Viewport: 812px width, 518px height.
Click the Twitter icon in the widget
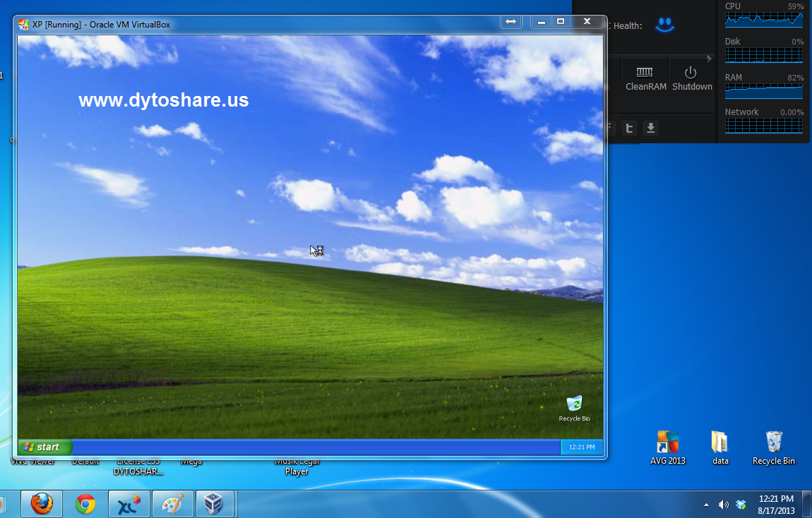click(629, 128)
